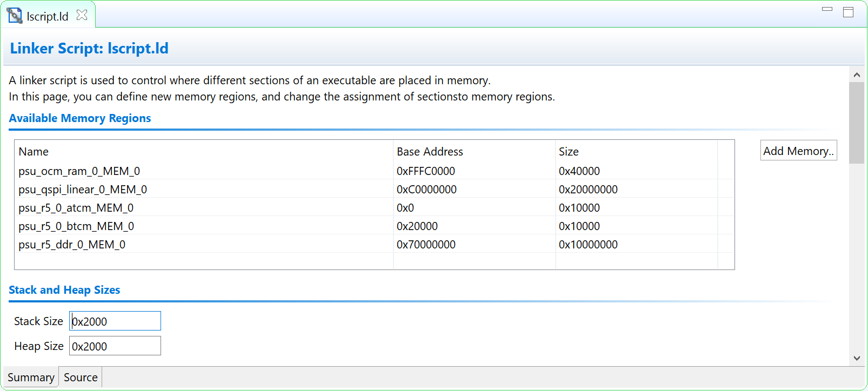868x391 pixels.
Task: Click size value 0x20000000
Action: click(x=588, y=190)
